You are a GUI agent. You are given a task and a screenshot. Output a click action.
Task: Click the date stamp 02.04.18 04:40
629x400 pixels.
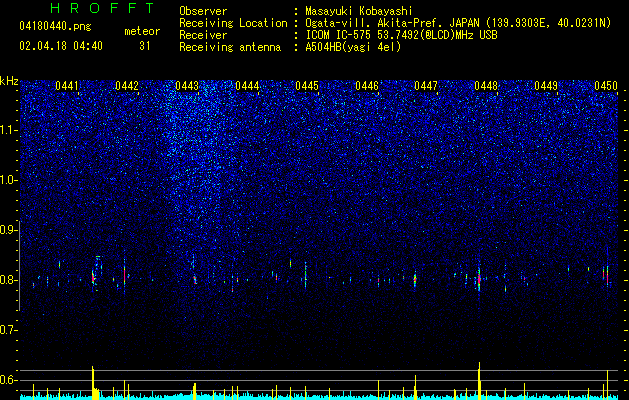[61, 46]
